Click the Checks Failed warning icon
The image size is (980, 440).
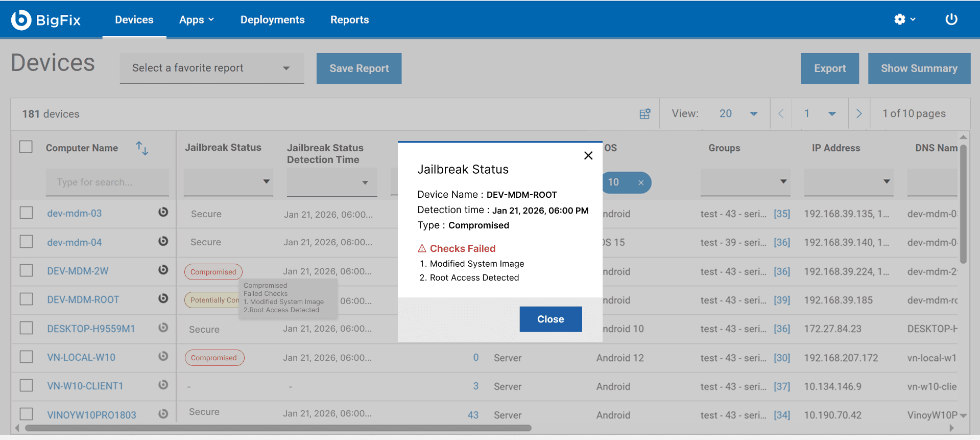click(x=422, y=248)
